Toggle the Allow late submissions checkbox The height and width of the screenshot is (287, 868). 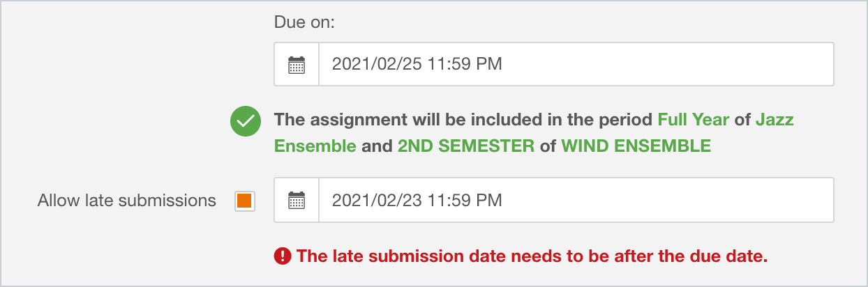click(244, 201)
